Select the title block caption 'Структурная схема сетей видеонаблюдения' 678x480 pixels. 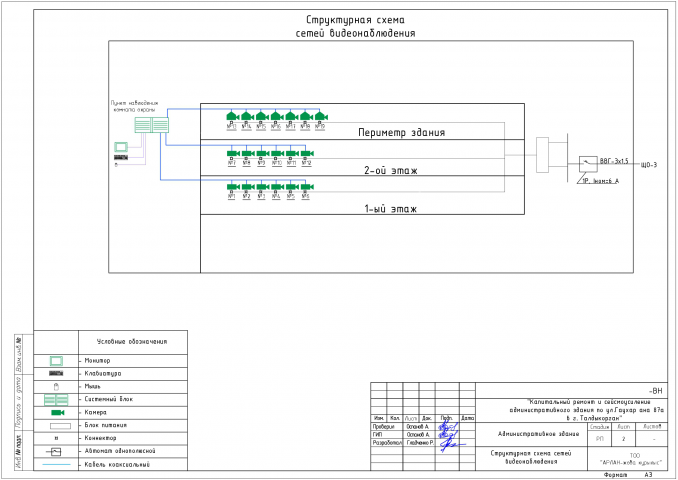531,458
